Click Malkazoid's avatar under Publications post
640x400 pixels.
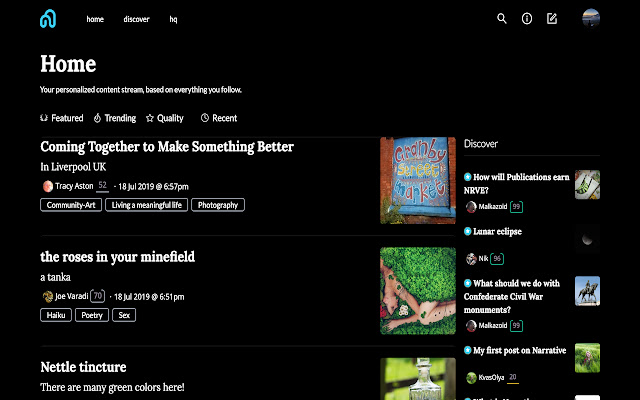coord(471,207)
